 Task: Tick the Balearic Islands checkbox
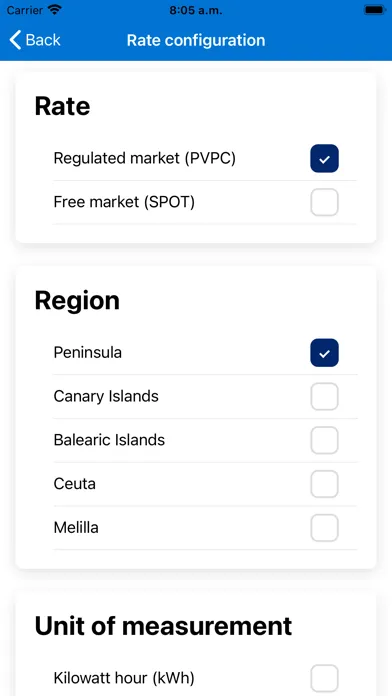[325, 440]
